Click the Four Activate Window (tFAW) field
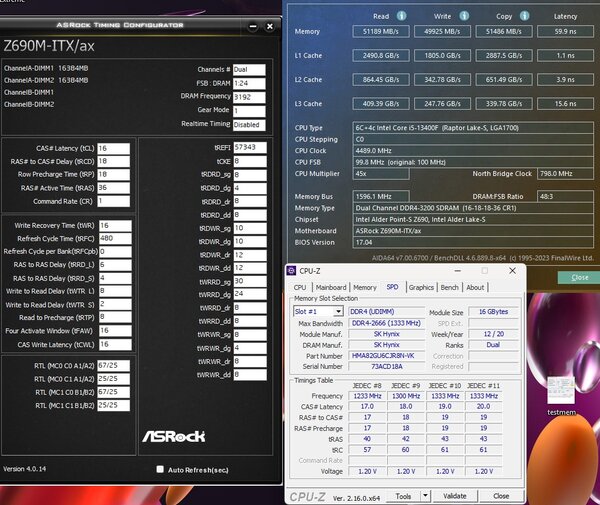Image resolution: width=600 pixels, height=505 pixels. point(115,331)
